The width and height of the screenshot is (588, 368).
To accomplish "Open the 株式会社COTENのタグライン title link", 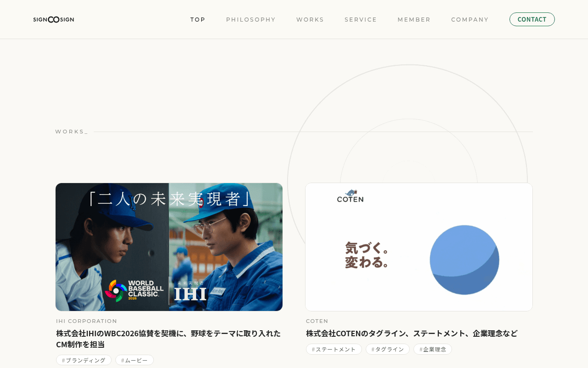I will click(412, 333).
